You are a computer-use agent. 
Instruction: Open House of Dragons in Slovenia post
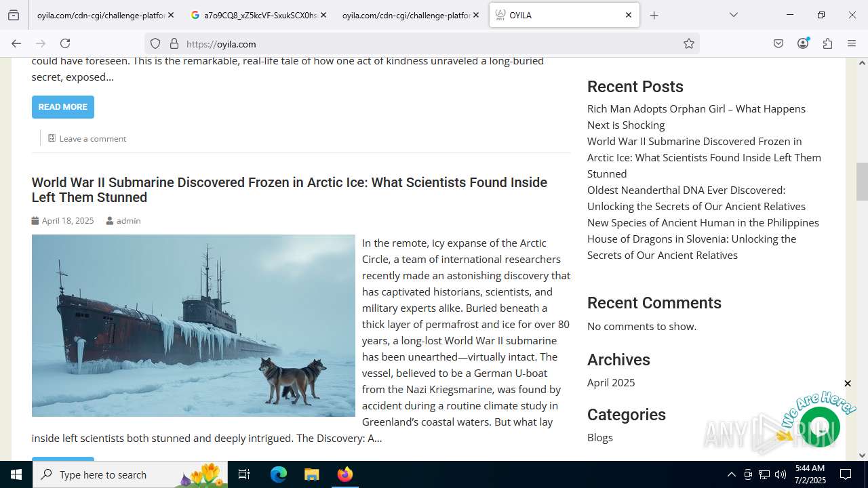pyautogui.click(x=692, y=247)
